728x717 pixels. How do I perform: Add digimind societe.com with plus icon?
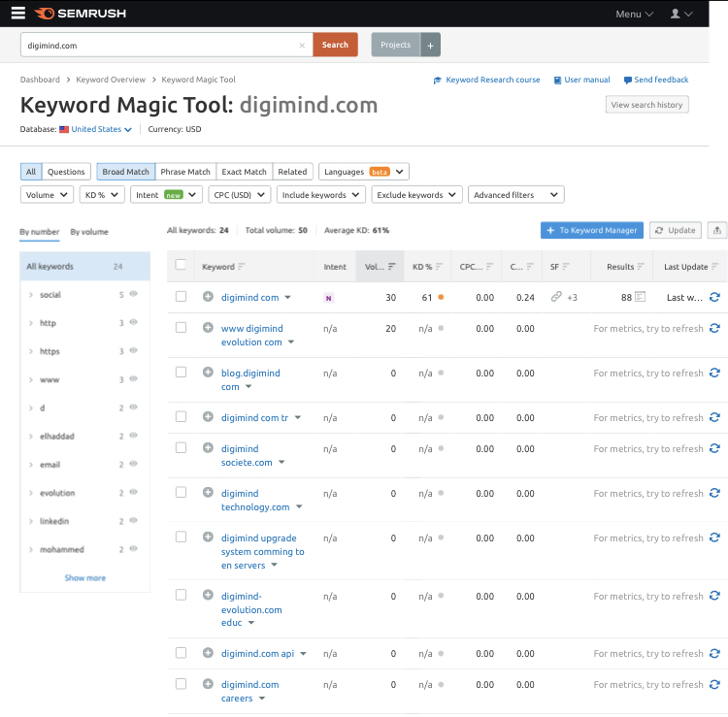tap(208, 448)
